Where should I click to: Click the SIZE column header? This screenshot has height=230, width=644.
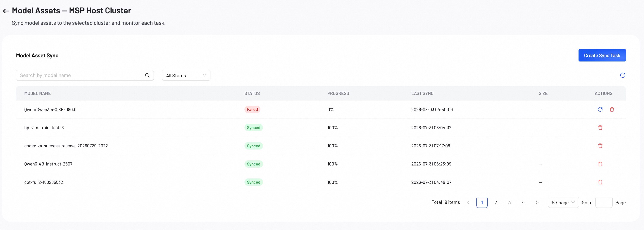click(x=543, y=93)
